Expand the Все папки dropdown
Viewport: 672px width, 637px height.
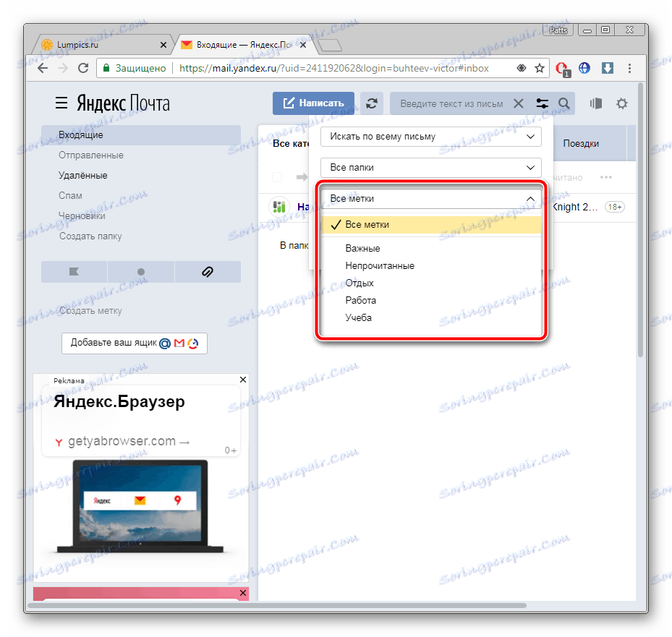430,168
